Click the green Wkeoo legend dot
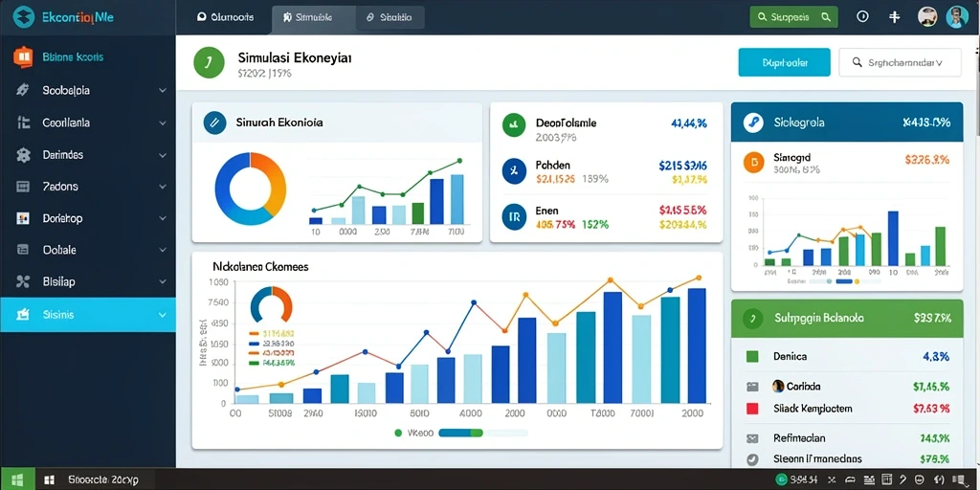 click(398, 433)
